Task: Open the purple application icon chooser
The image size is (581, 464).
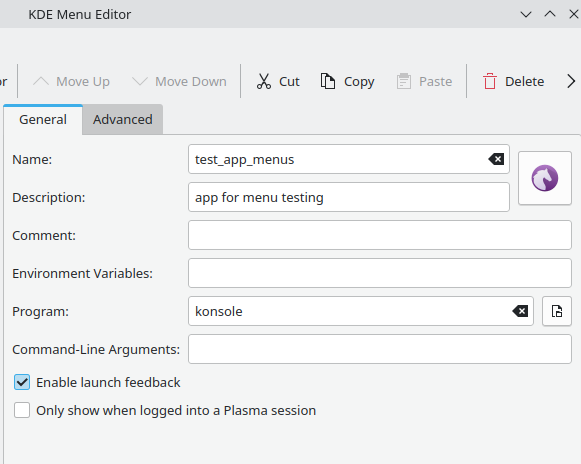Action: [545, 178]
